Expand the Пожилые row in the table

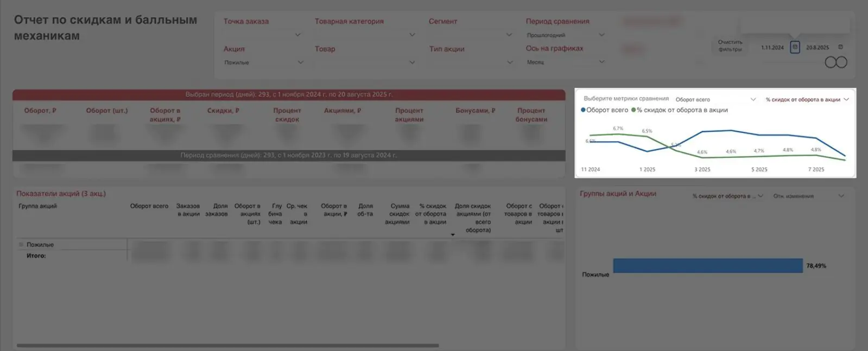pos(22,245)
